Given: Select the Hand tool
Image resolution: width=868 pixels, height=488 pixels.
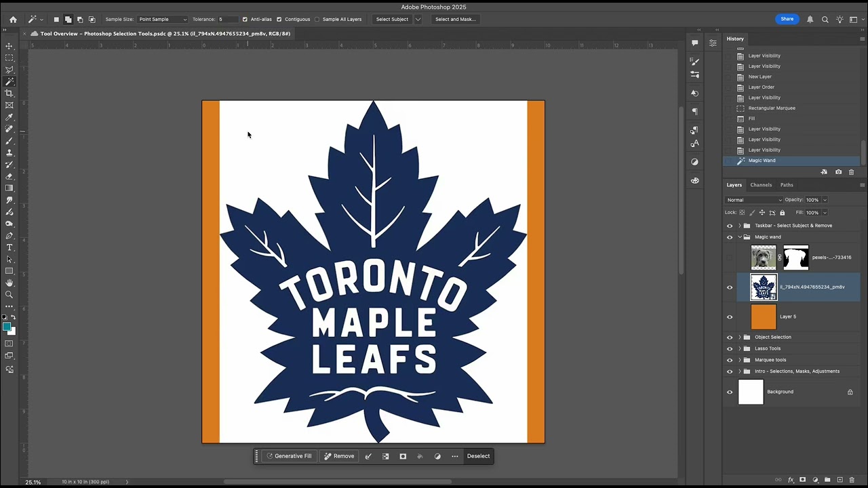Looking at the screenshot, I should click(9, 283).
